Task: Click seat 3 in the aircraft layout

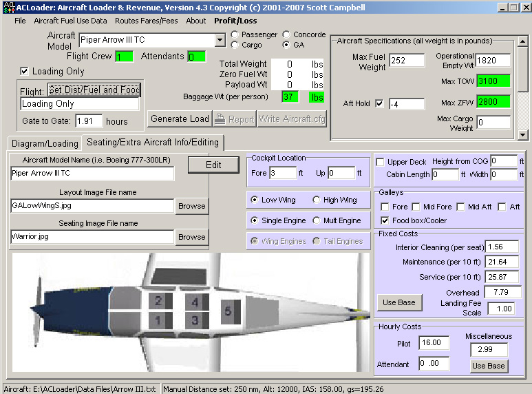Action: point(195,320)
